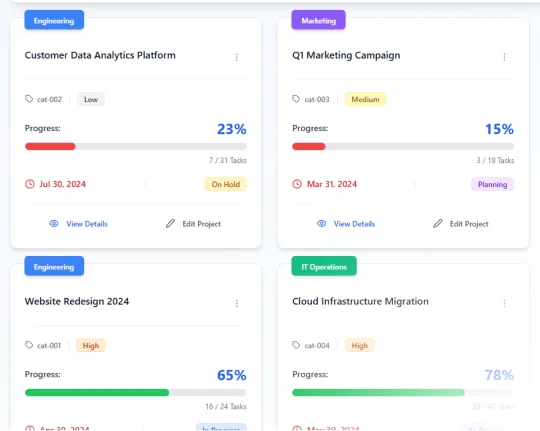Open the Q1 Marketing Campaign kebab menu
The image size is (540, 431).
point(504,57)
